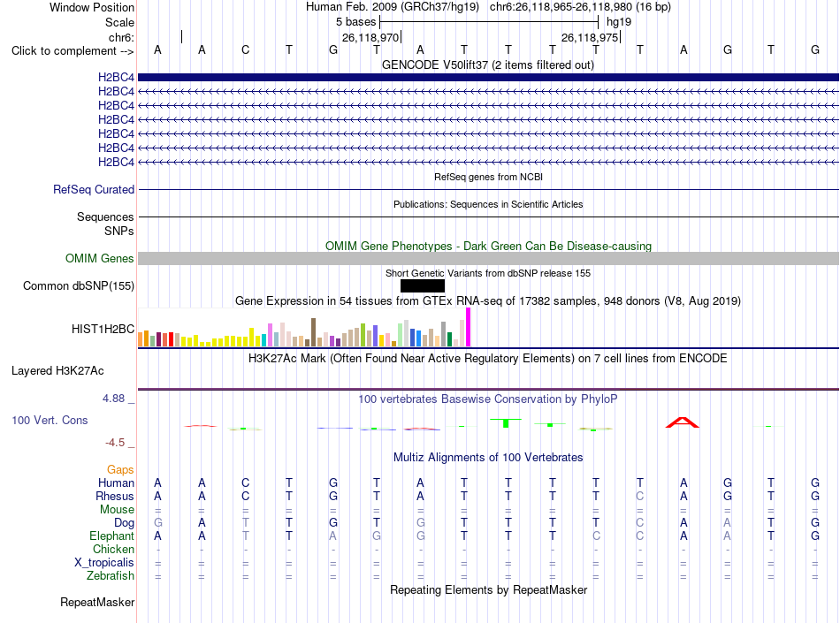
Task: Click the 26,118,970 ruler position
Action: click(x=370, y=38)
